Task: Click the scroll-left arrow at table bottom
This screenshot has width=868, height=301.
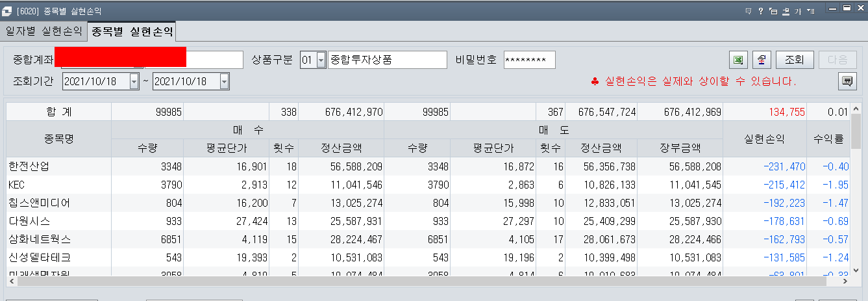Action: pos(11,281)
